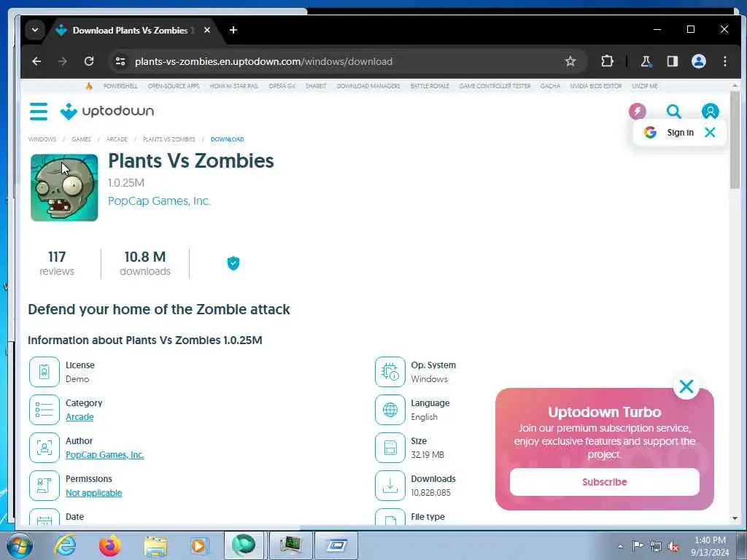The image size is (747, 560).
Task: Bookmark this page with the star
Action: pos(570,61)
